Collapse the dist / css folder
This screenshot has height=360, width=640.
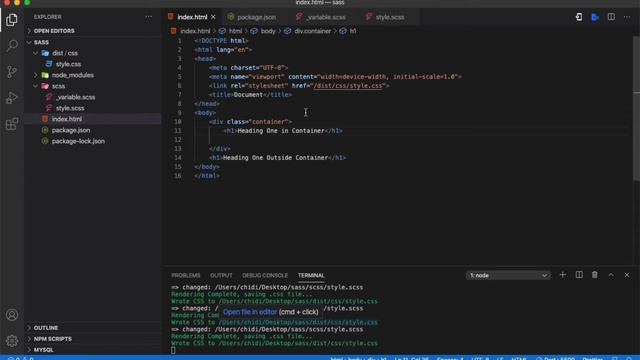pos(93,53)
